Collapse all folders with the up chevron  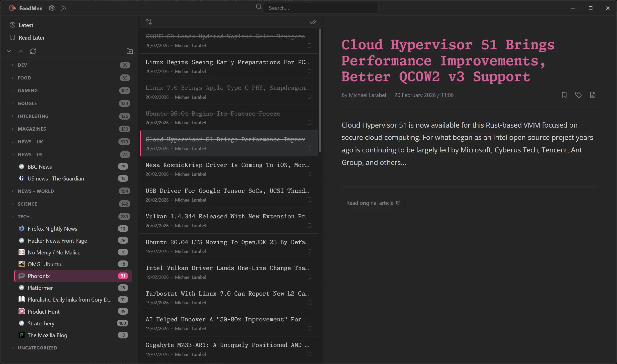21,51
